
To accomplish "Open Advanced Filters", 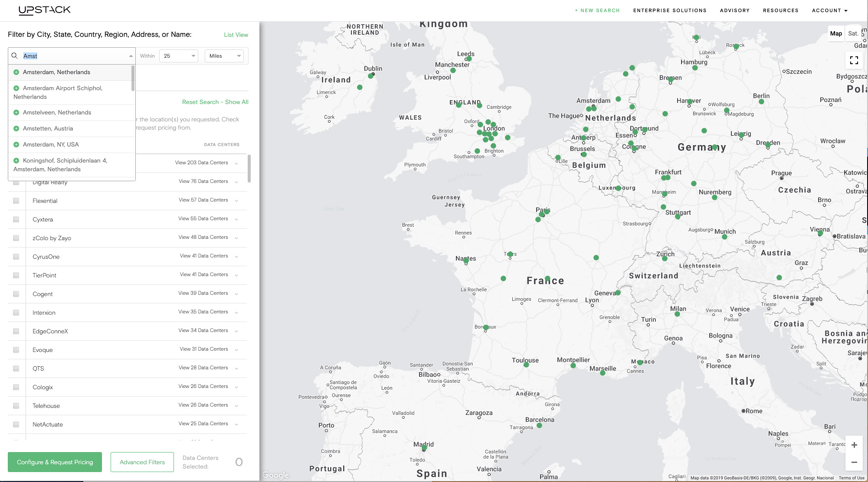I will [142, 462].
